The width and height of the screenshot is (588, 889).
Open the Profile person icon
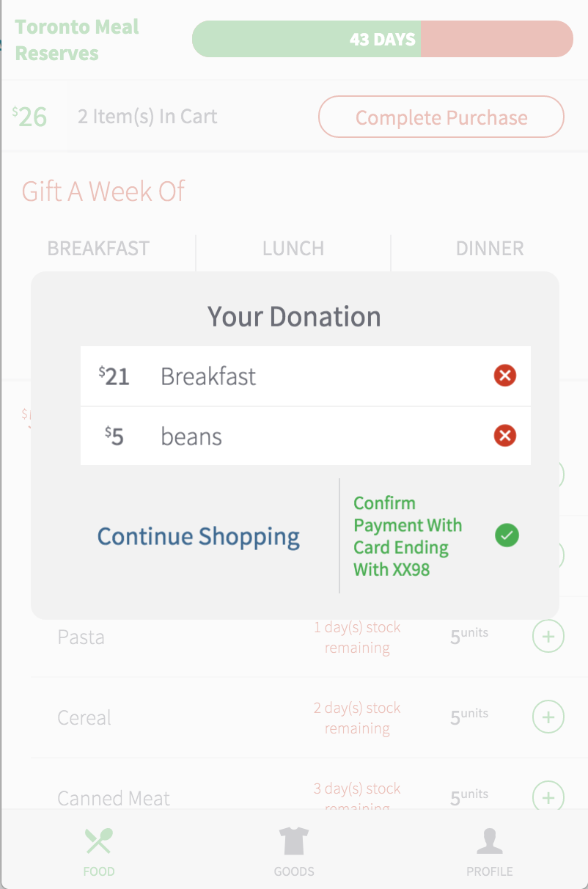(489, 841)
